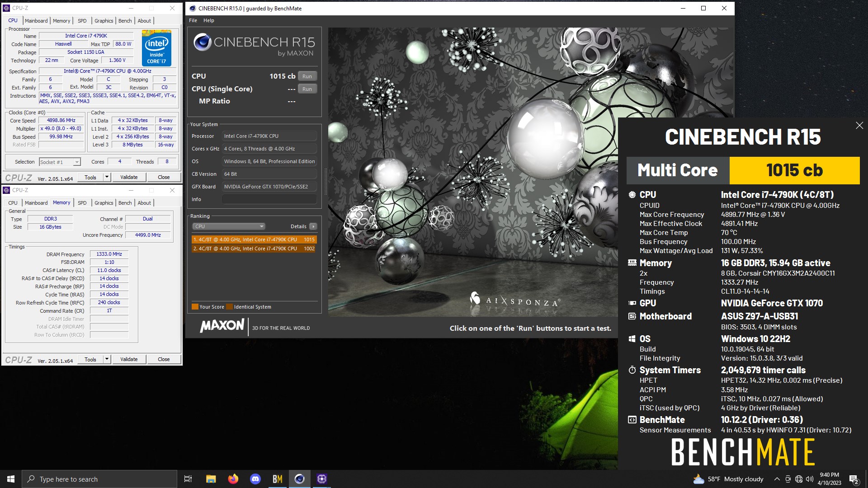Click the Identical System legend swatch
868x488 pixels.
pos(229,307)
